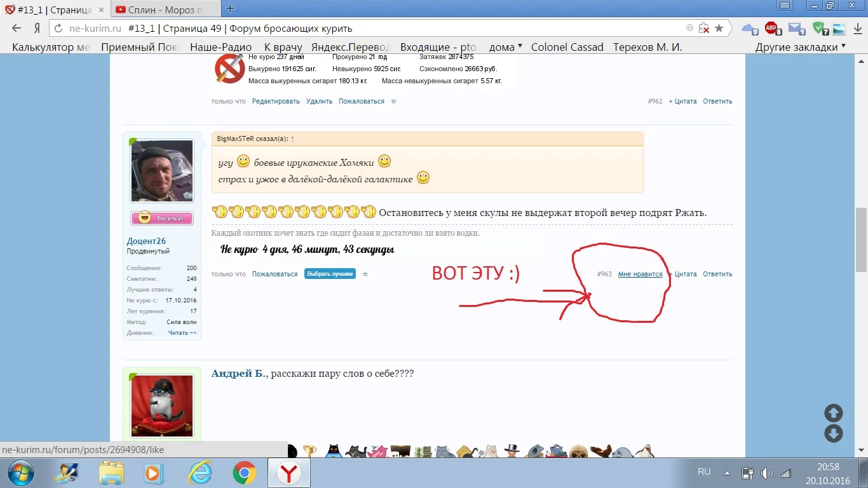
Task: Click the smiling 'Весёлый' mood badge
Action: 161,217
